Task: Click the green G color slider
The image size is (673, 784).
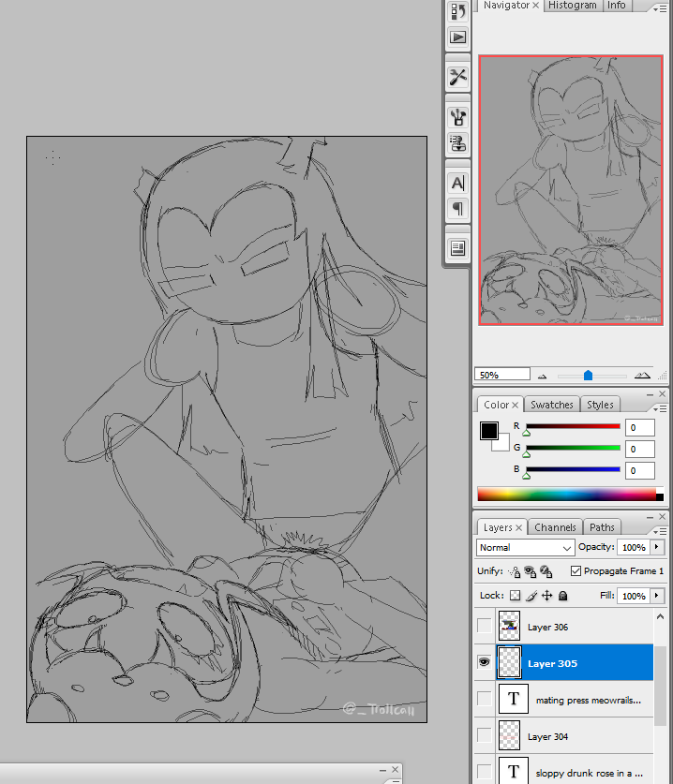Action: click(573, 448)
